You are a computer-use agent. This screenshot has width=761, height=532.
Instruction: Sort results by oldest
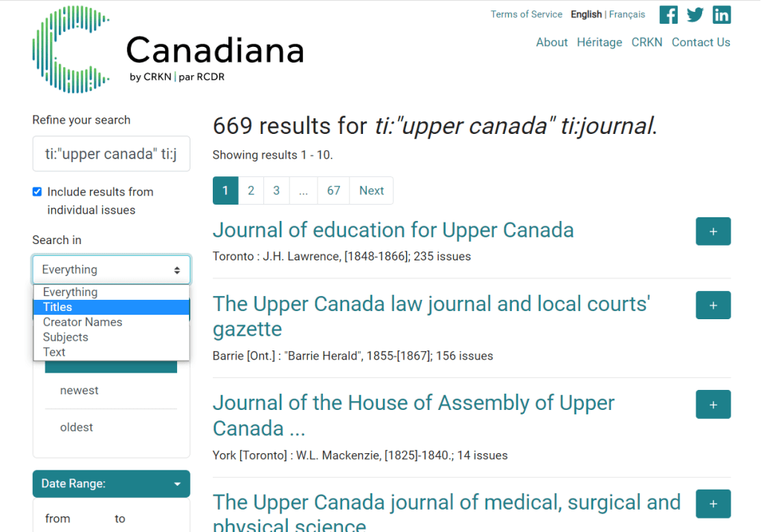pos(77,427)
